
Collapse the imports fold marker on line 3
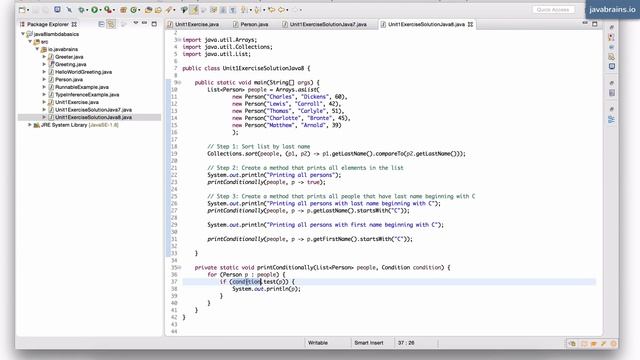click(179, 40)
